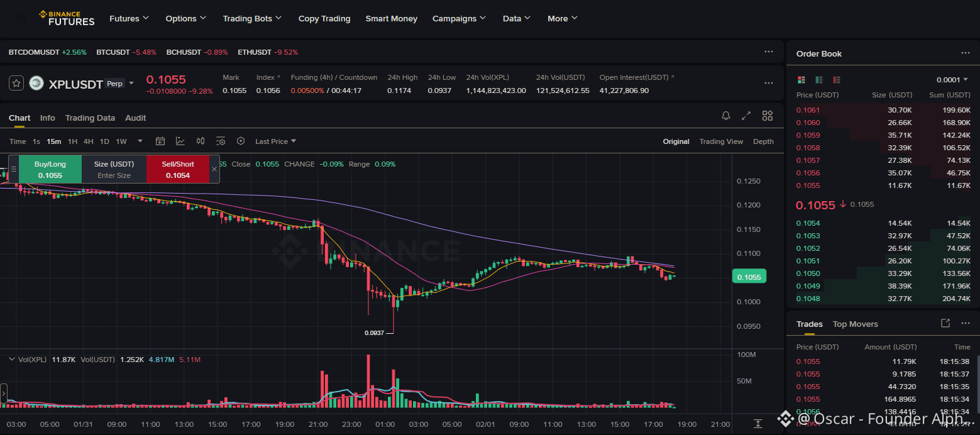Open order book 0.0001 precision dropdown
The height and width of the screenshot is (435, 980).
pos(953,80)
